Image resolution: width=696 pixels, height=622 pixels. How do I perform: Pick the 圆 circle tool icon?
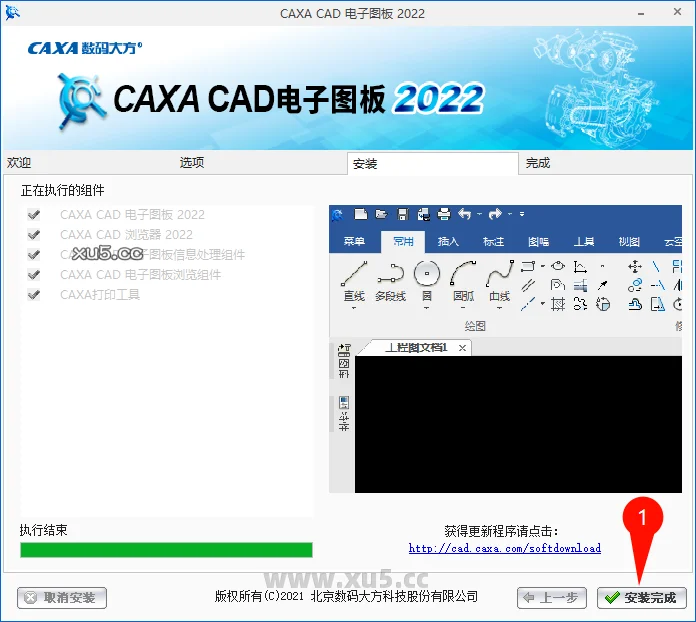[x=427, y=273]
